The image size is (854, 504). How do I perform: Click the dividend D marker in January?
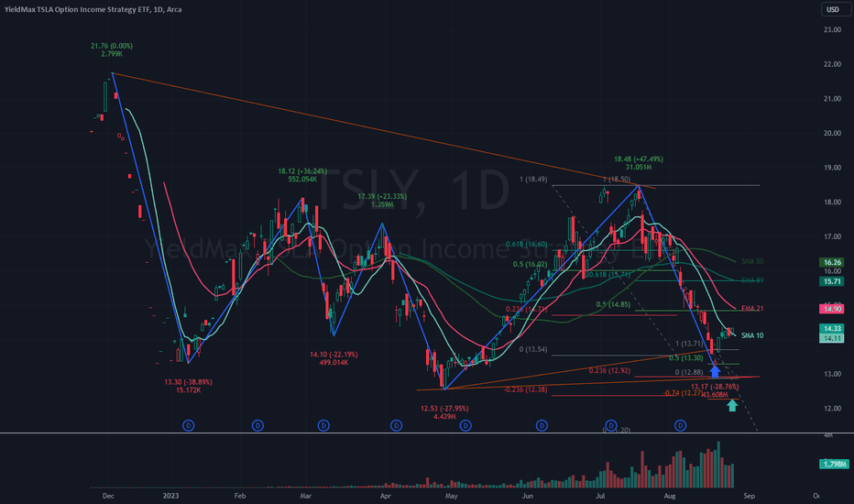click(x=189, y=425)
